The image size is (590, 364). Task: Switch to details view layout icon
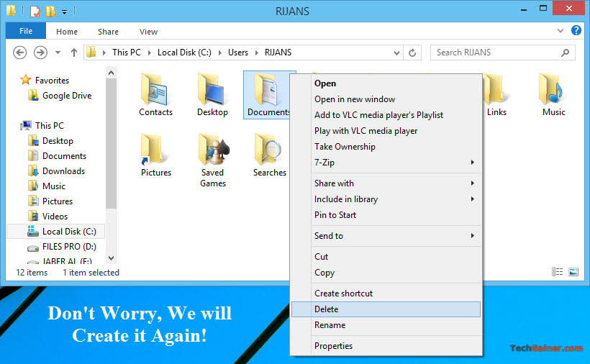point(558,271)
